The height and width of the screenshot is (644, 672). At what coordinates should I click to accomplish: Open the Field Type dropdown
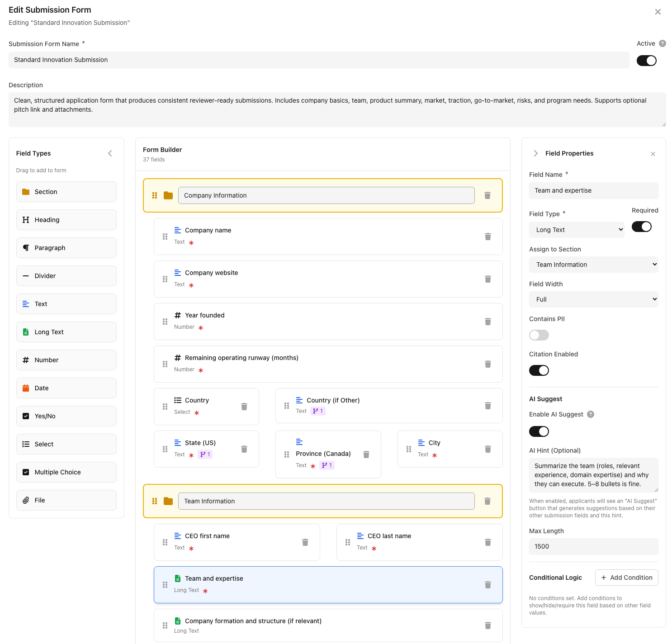tap(577, 229)
